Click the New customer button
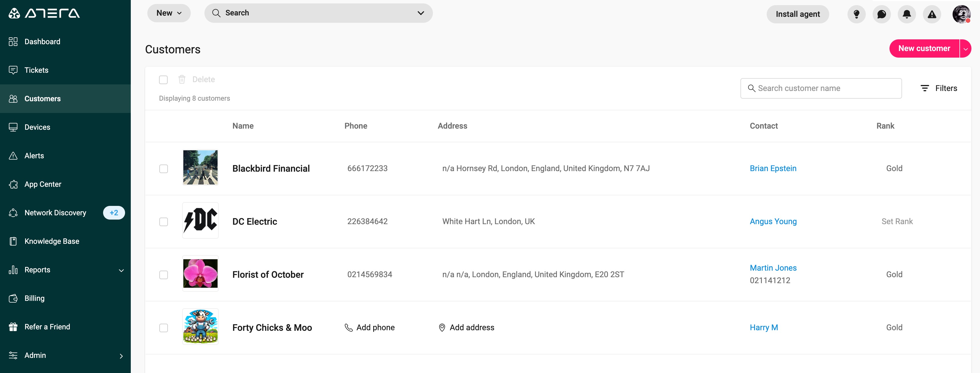This screenshot has width=980, height=373. click(x=924, y=48)
